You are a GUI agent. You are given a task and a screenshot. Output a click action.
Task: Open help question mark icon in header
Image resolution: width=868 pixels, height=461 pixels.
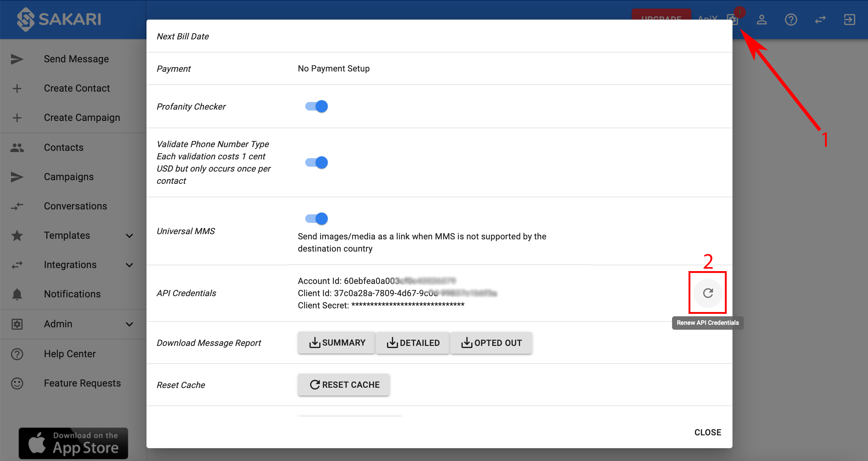tap(791, 19)
